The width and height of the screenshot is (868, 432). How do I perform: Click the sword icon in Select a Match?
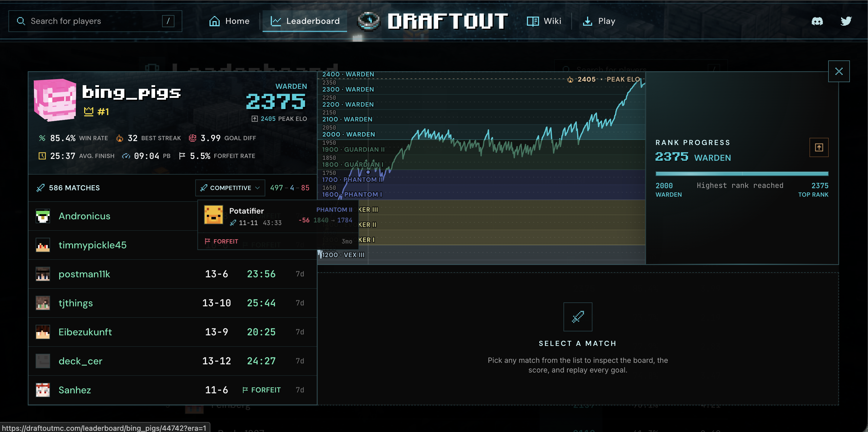click(578, 317)
